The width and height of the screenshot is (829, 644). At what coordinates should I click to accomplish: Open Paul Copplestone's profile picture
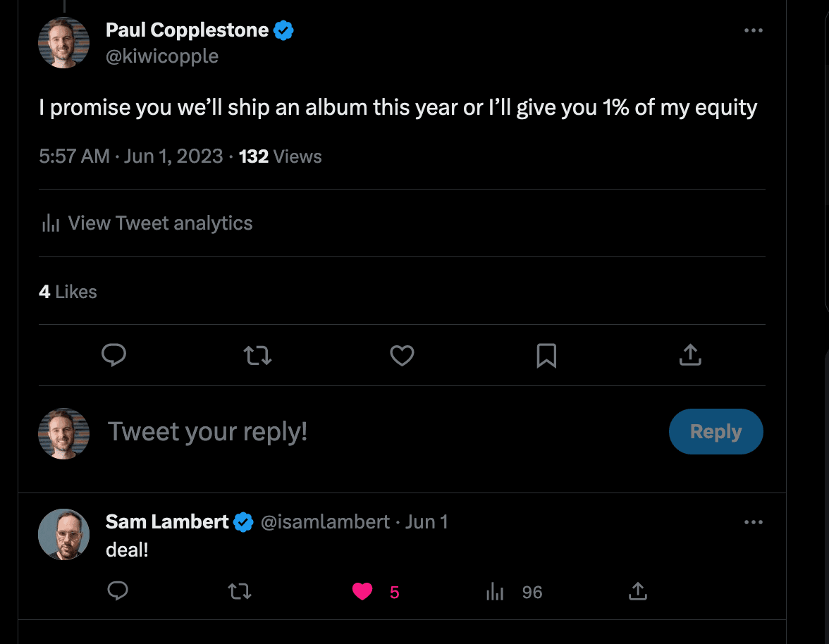tap(63, 42)
